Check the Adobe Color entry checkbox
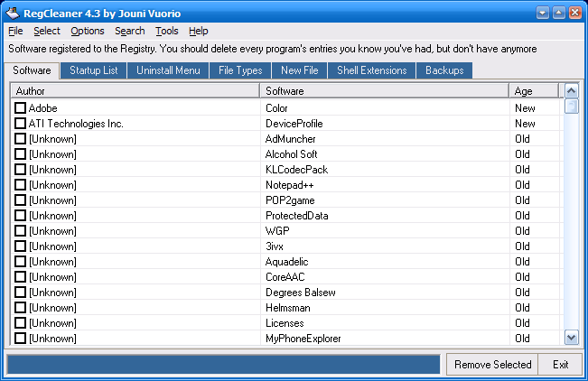 [20, 108]
